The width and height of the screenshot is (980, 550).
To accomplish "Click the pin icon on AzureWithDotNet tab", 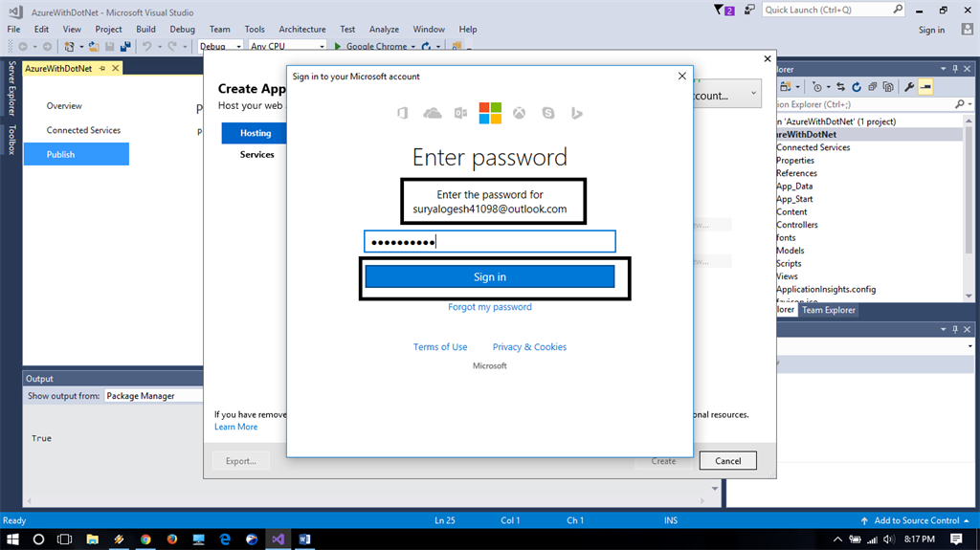I will [102, 68].
